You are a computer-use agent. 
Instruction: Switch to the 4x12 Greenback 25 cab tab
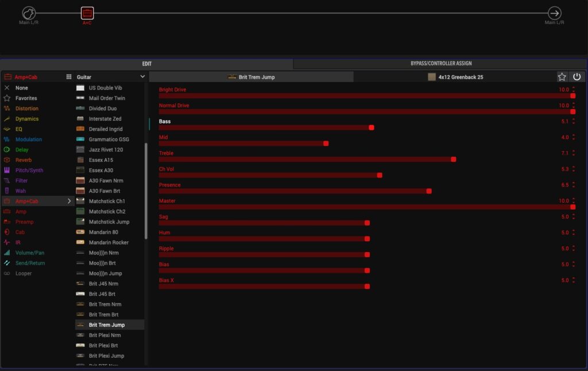tap(455, 77)
